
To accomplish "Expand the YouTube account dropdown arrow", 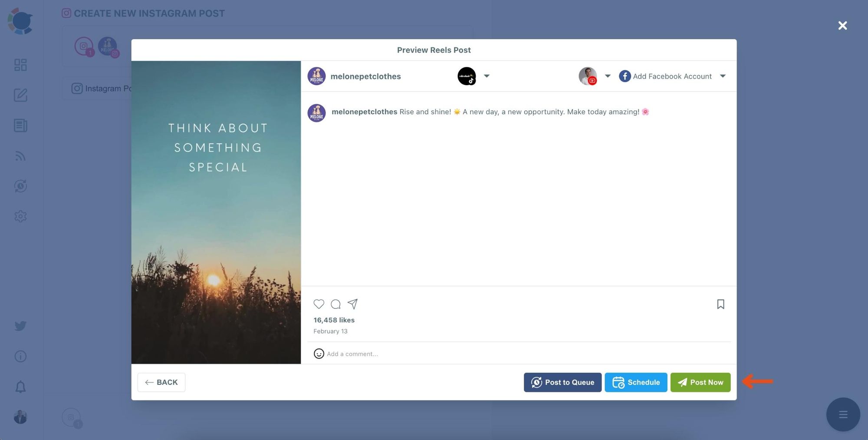I will click(x=608, y=76).
